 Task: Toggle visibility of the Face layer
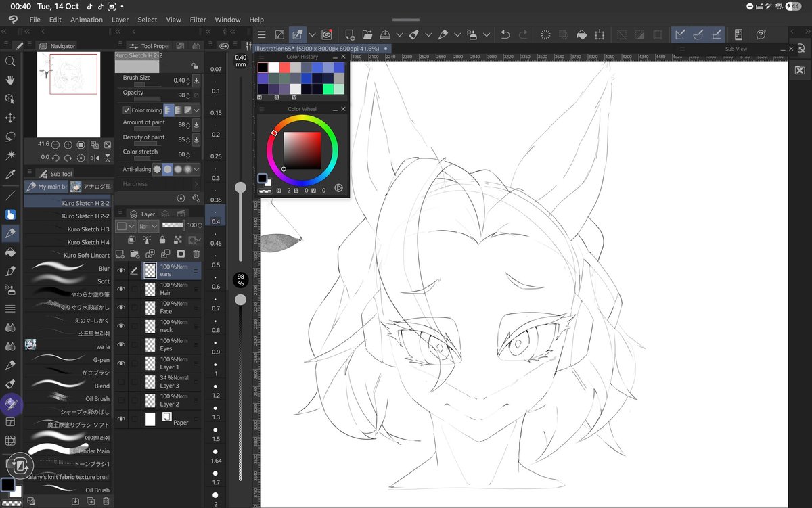(120, 307)
